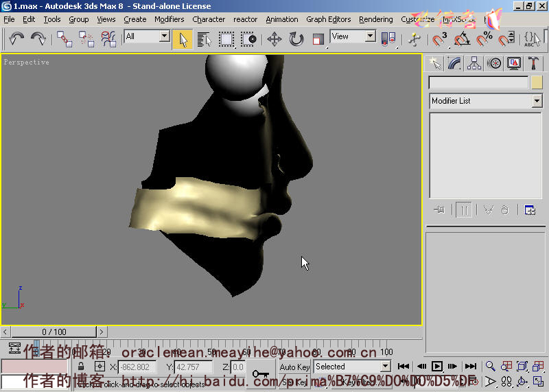Click time slider right arrow

pyautogui.click(x=102, y=332)
